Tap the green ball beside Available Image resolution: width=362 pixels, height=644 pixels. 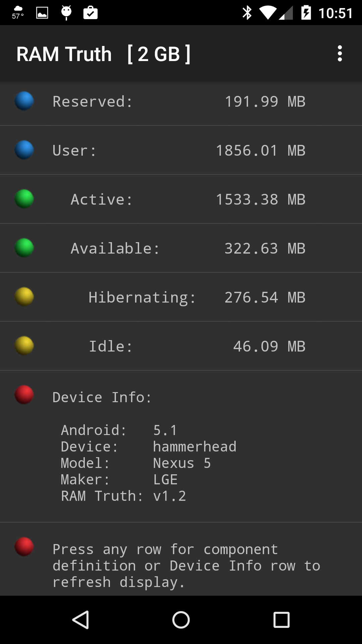[x=24, y=248]
